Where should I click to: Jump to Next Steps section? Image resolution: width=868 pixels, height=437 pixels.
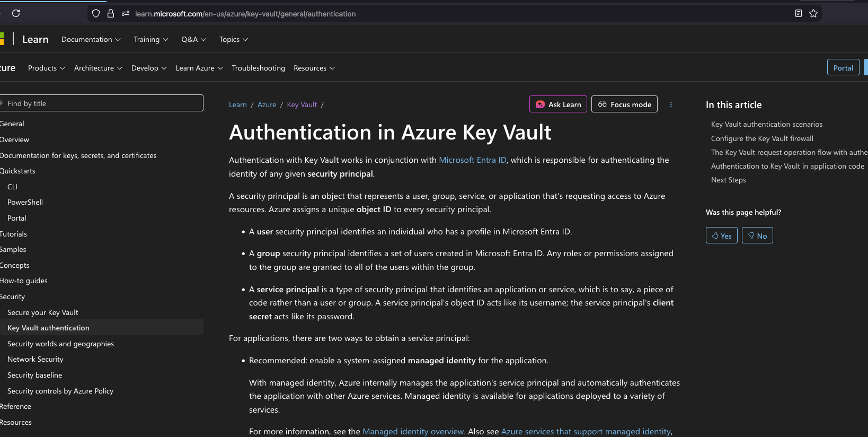tap(728, 180)
